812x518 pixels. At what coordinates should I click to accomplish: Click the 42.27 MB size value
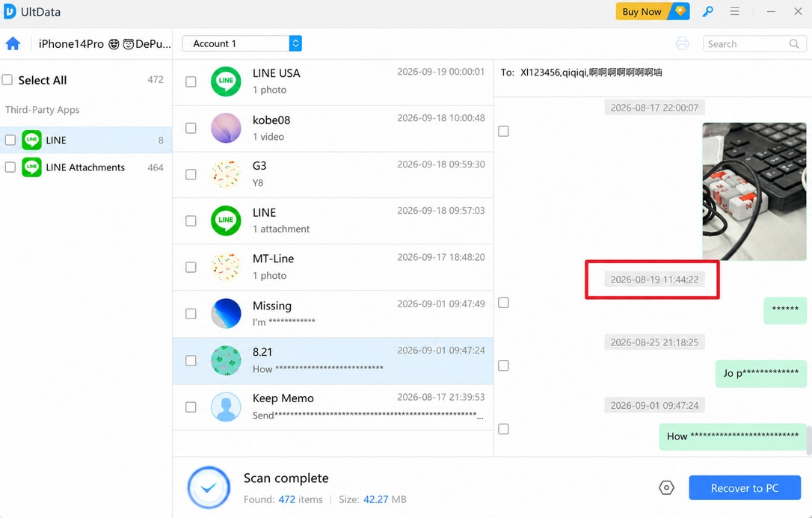(376, 499)
